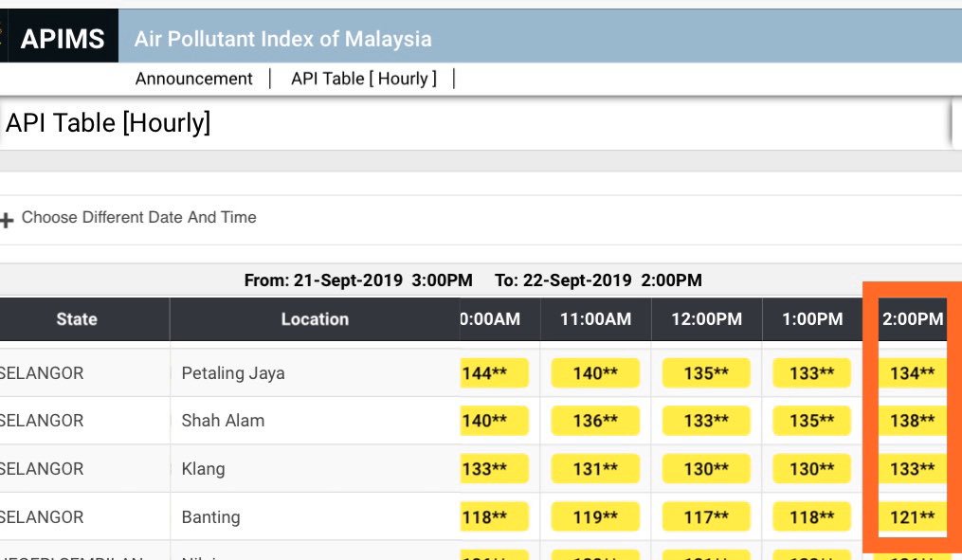Image resolution: width=962 pixels, height=560 pixels.
Task: Click Banting 12:00PM value 117**
Action: 706,517
